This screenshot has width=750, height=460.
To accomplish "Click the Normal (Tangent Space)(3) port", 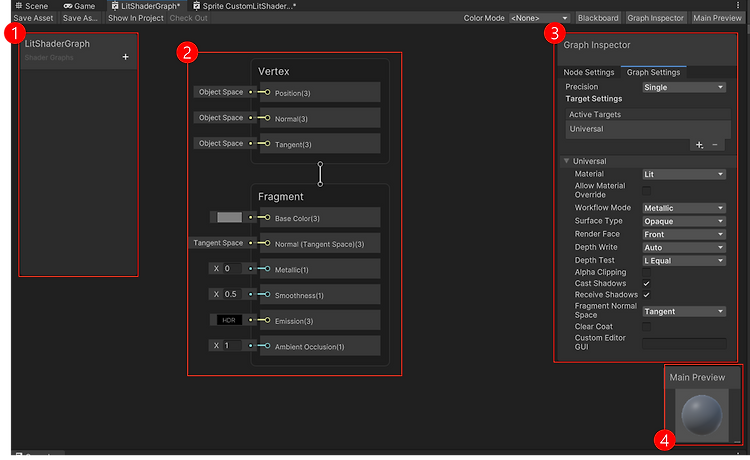I will (x=267, y=243).
